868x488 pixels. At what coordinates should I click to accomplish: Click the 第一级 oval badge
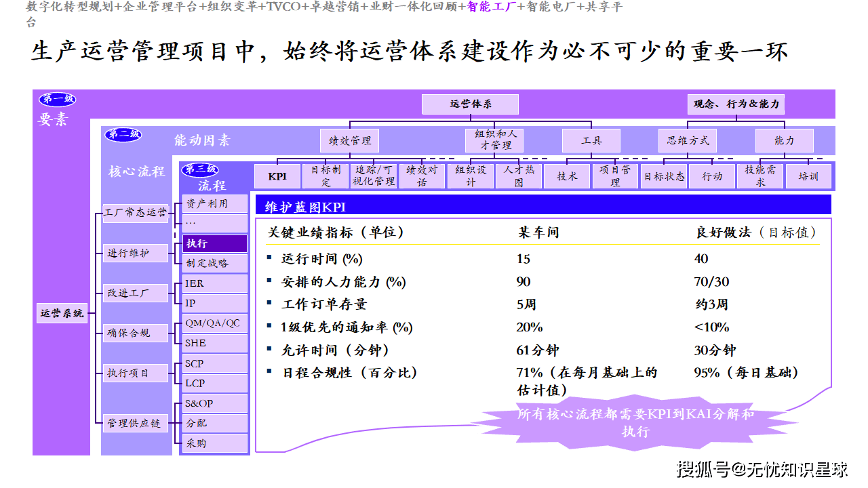57,100
